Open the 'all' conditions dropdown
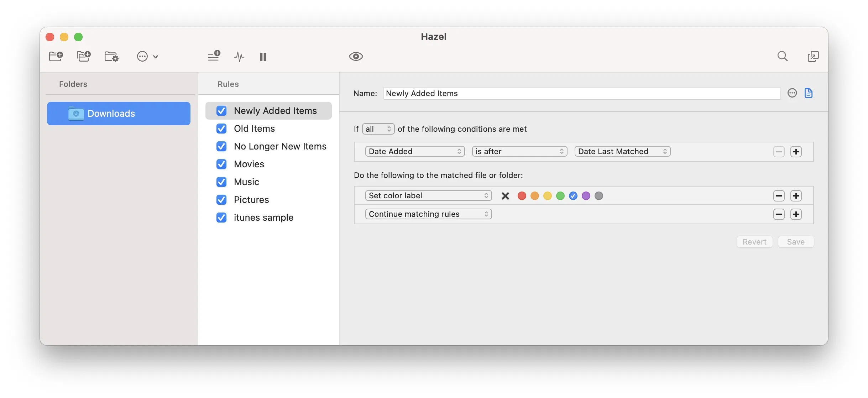 click(378, 129)
